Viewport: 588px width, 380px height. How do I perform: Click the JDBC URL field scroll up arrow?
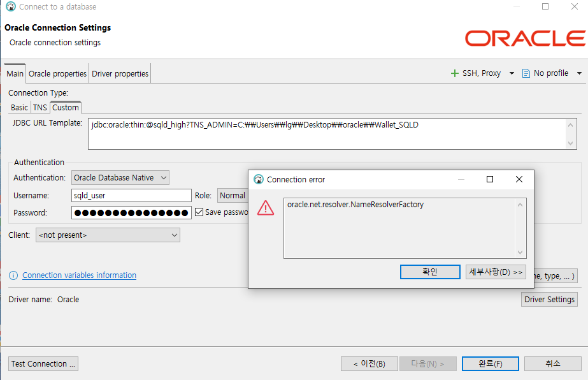coord(570,125)
